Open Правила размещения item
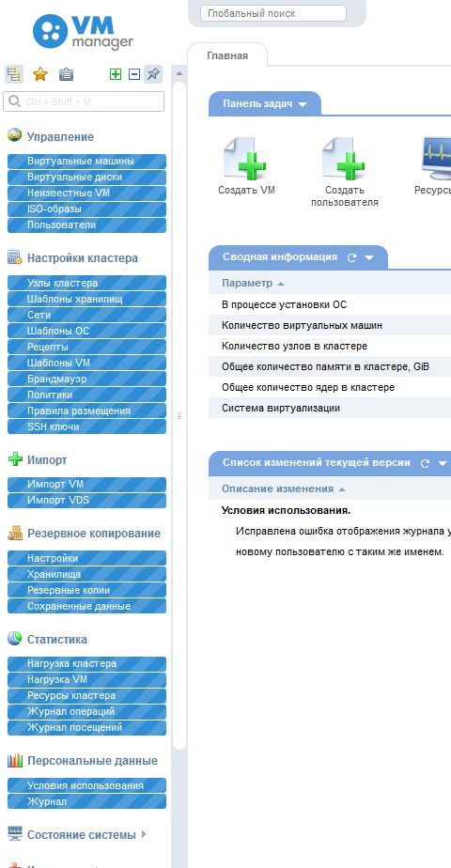Viewport: 451px width, 868px height. [86, 411]
